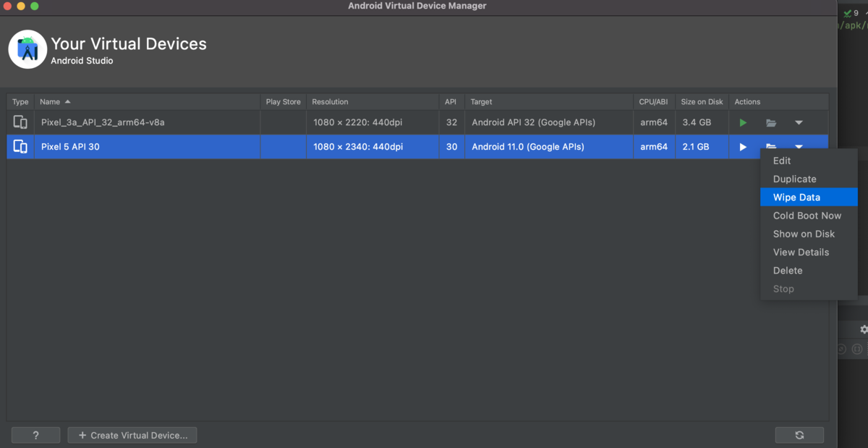868x448 pixels.
Task: Sort by the Name column header
Action: (148, 102)
